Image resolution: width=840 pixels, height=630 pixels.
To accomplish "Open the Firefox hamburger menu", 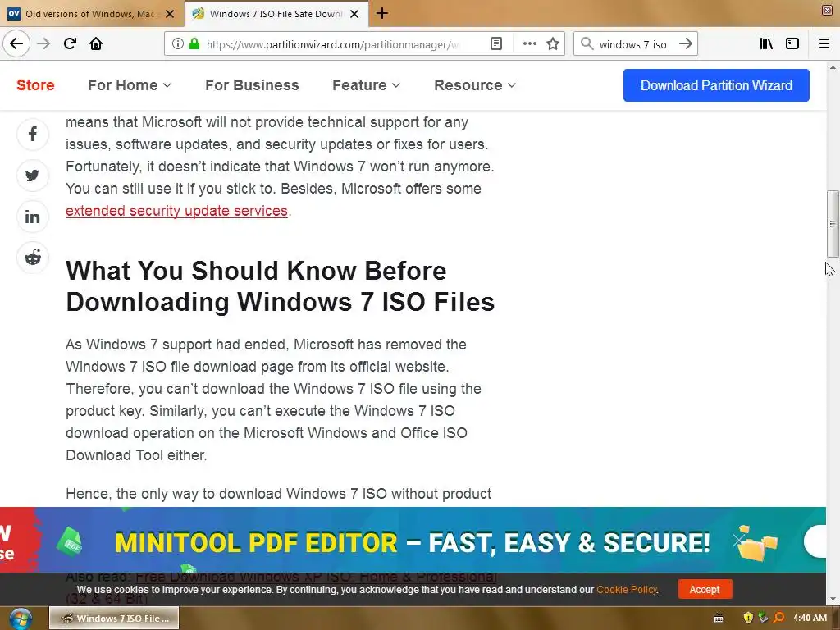I will (x=824, y=44).
